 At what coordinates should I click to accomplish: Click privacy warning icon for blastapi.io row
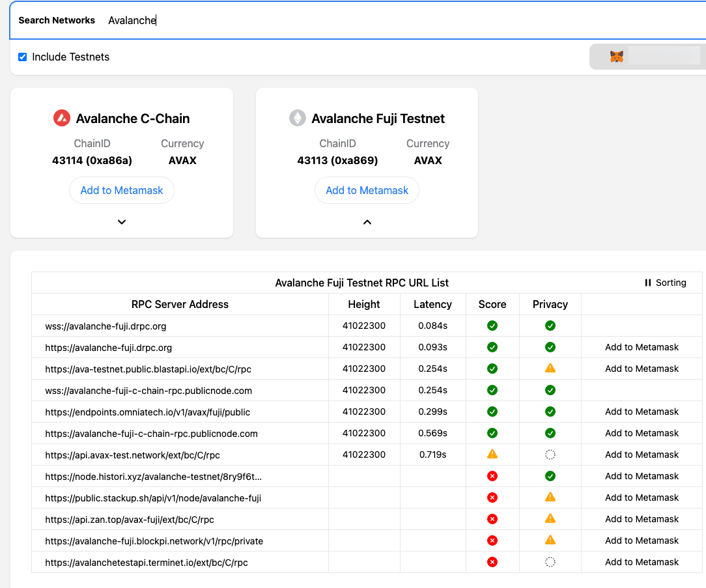tap(550, 369)
